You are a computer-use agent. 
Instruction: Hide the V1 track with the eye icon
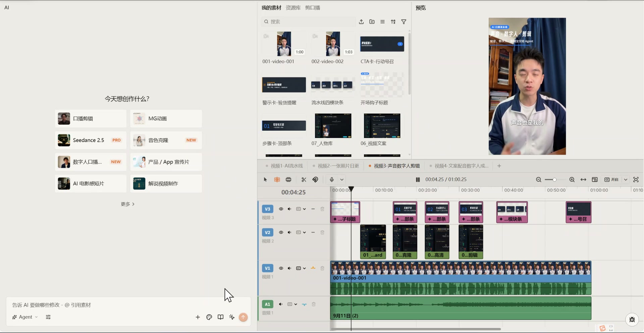pyautogui.click(x=281, y=268)
